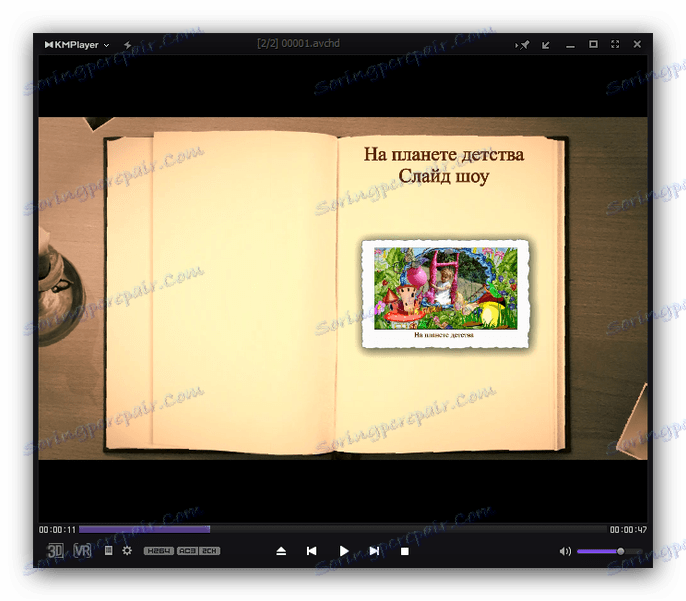
Task: Go to previous track
Action: 312,551
